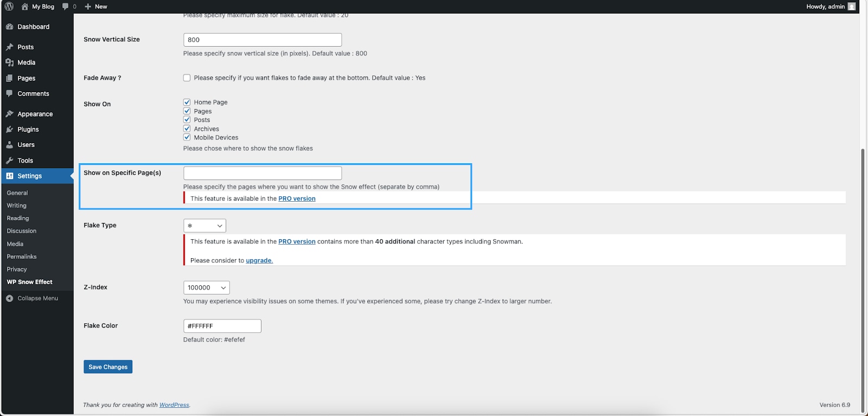Open Media library icon in sidebar
The height and width of the screenshot is (416, 868).
(9, 62)
